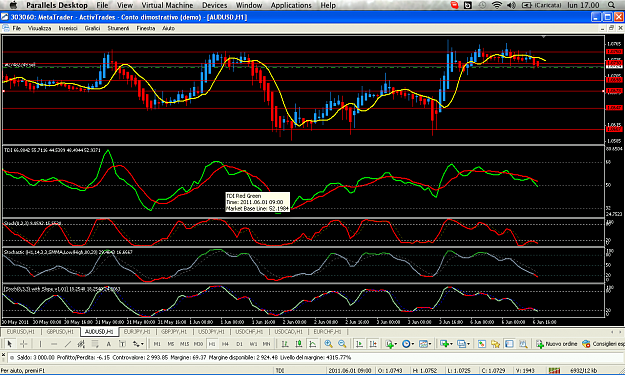
Task: Set chart type to bar chart
Action: (285, 344)
